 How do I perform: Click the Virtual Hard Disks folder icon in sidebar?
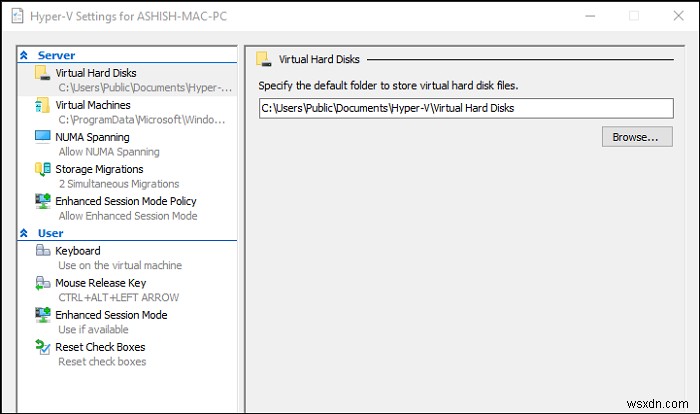[42, 73]
